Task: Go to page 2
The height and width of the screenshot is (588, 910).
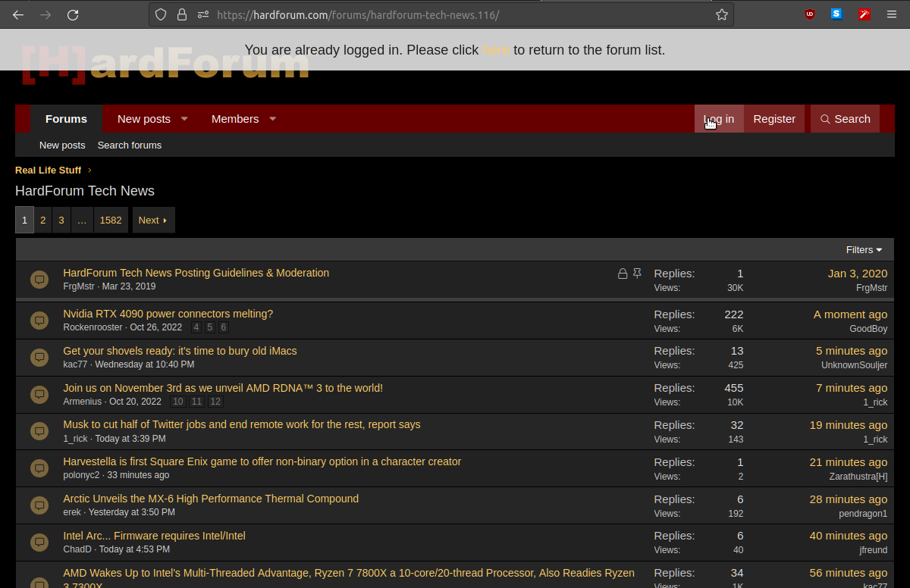Action: pos(43,220)
